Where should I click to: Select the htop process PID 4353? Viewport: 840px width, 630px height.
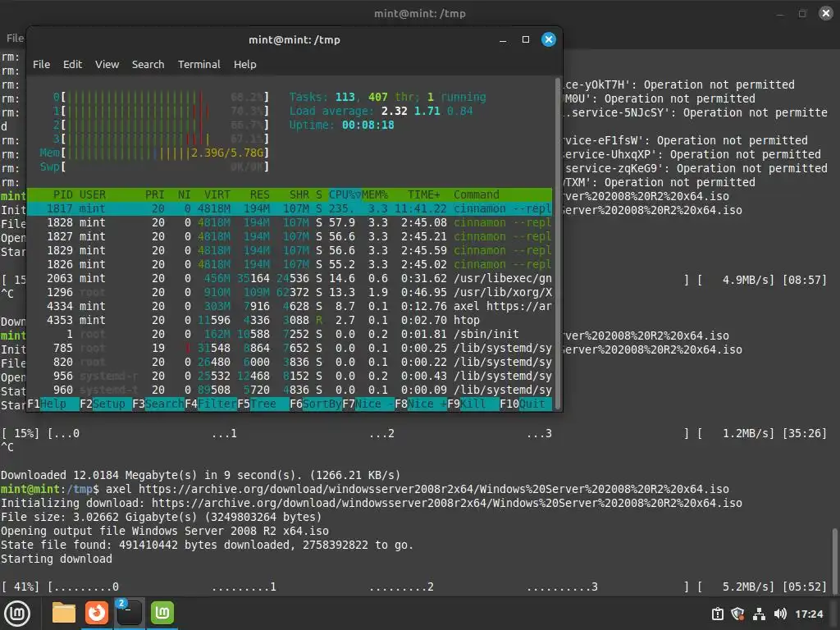pyautogui.click(x=290, y=320)
